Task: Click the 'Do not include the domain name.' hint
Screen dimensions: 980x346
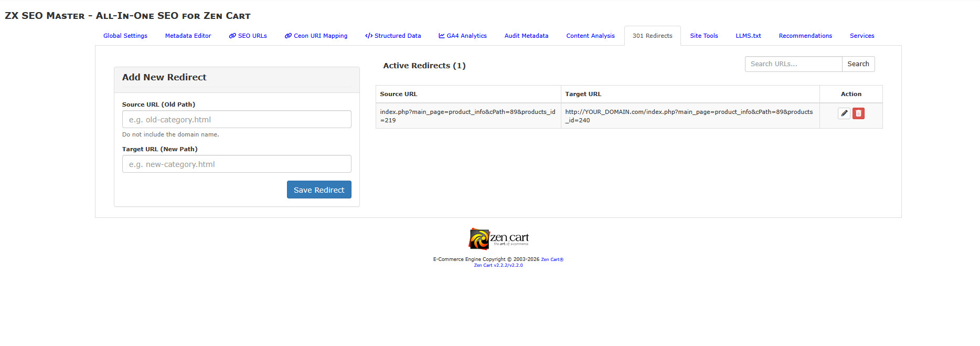Action: (171, 134)
